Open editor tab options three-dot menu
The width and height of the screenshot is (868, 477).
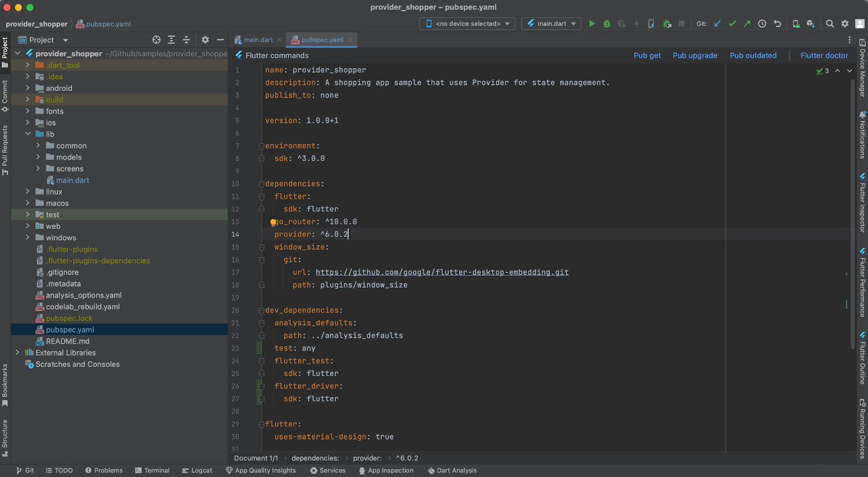tap(850, 40)
